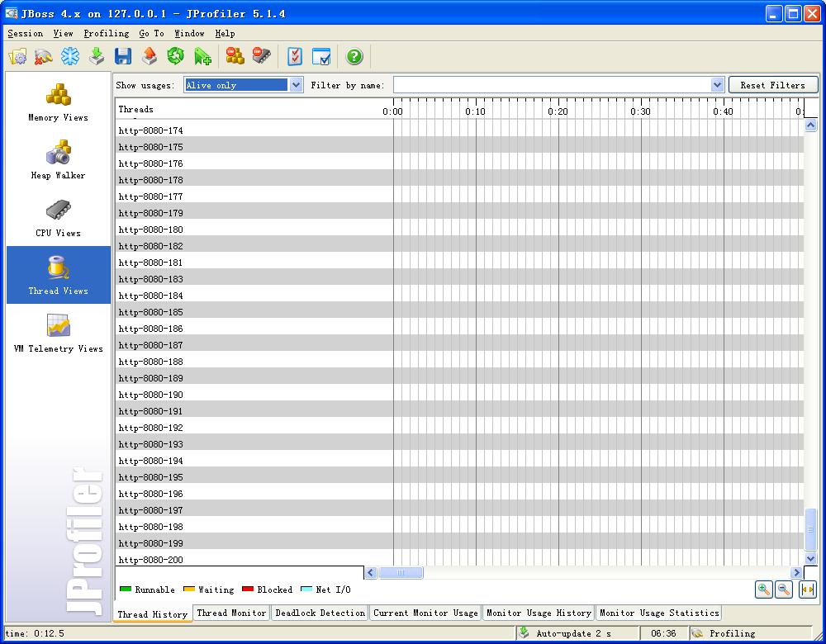Viewport: 826px width, 644px height.
Task: Select thread row http-8080-174
Action: click(x=460, y=130)
